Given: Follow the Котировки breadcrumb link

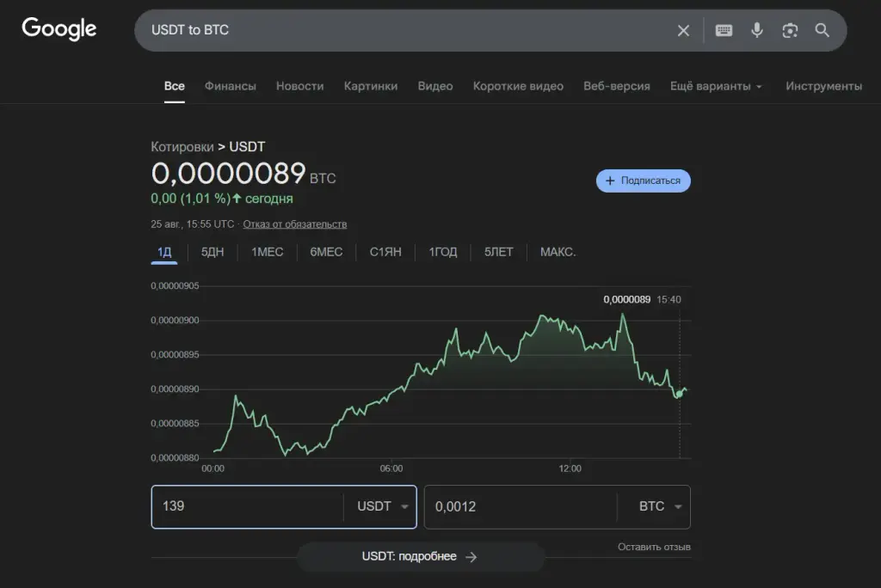Looking at the screenshot, I should tap(182, 147).
